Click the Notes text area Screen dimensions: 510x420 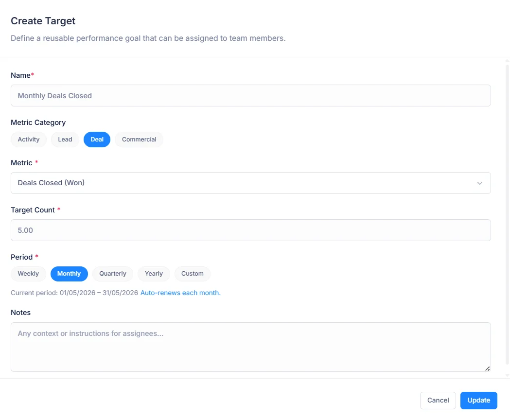(x=250, y=347)
